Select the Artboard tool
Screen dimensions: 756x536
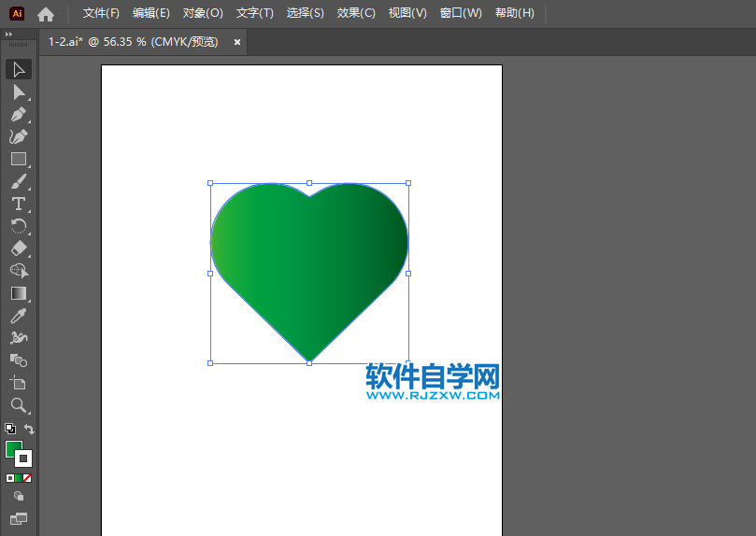pyautogui.click(x=19, y=383)
